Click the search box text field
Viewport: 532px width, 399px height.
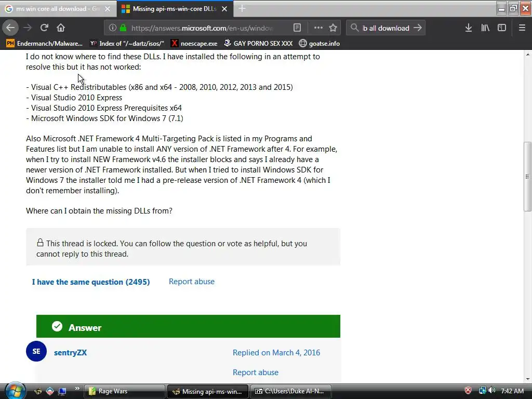tap(386, 28)
